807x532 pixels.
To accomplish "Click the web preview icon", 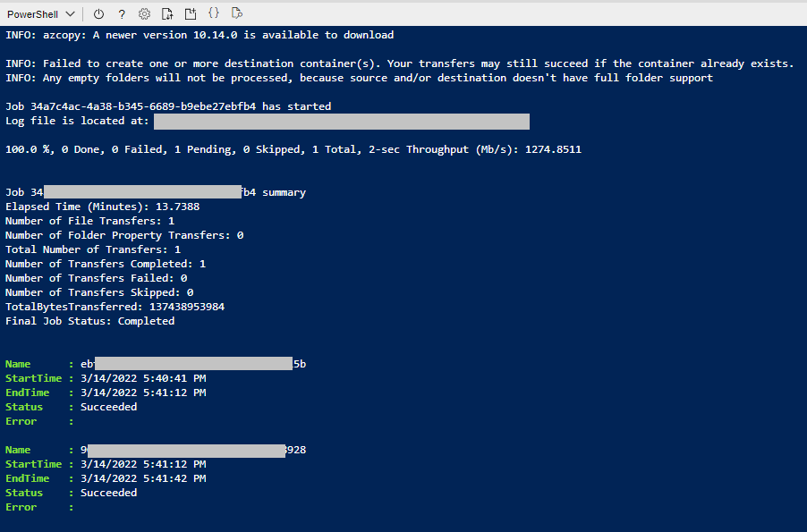I will click(236, 13).
